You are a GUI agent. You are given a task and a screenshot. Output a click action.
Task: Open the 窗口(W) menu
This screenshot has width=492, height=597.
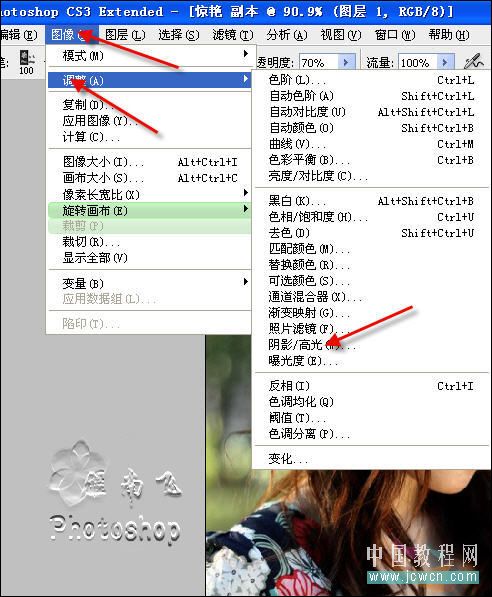click(x=395, y=35)
